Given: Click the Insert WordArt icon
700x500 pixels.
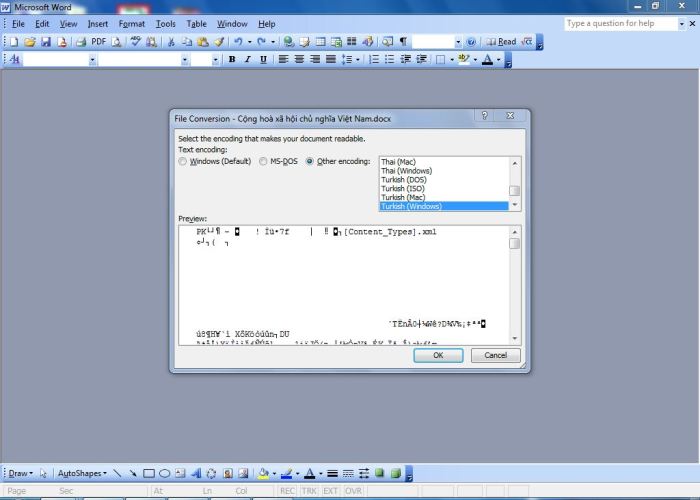Looking at the screenshot, I should (196, 474).
